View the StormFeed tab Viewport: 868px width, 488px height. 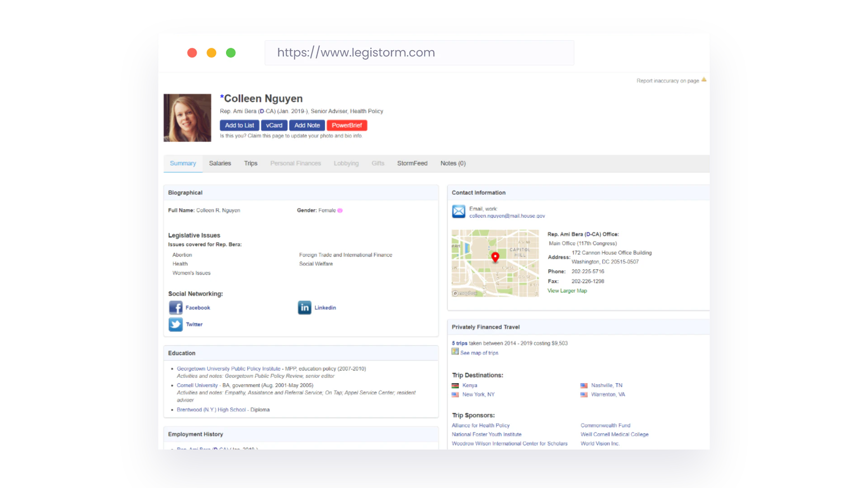(412, 163)
